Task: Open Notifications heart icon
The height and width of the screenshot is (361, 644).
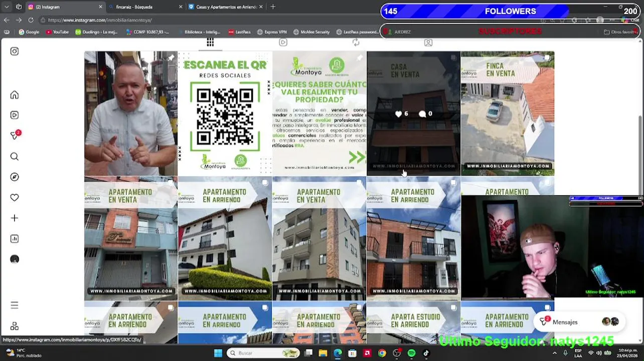Action: pos(15,198)
